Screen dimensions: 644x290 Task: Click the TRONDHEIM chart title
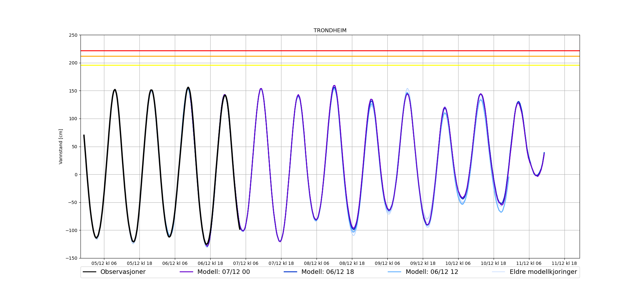pos(330,31)
